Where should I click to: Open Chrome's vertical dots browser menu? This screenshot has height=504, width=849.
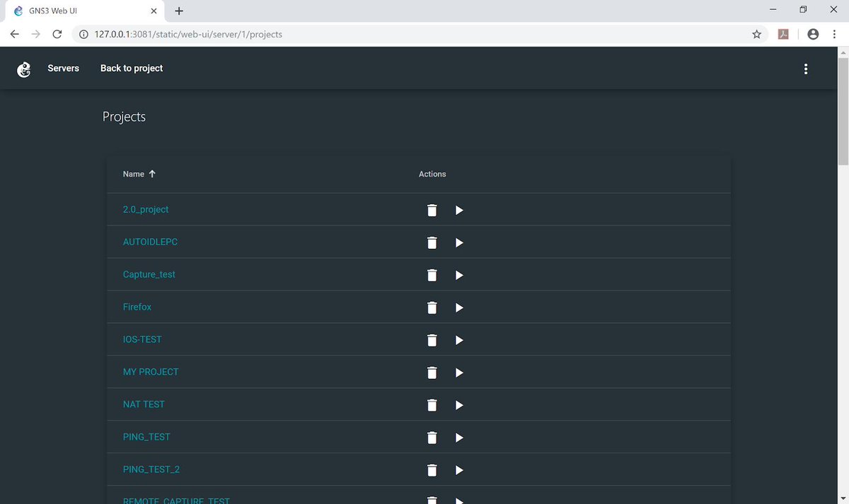834,33
